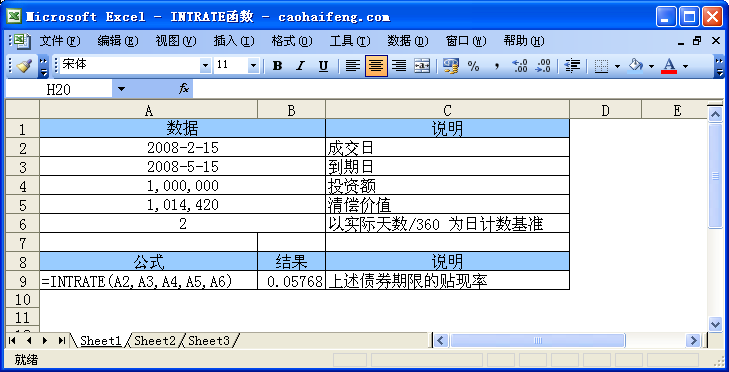Apply Currency style format
The width and height of the screenshot is (729, 372).
click(451, 66)
